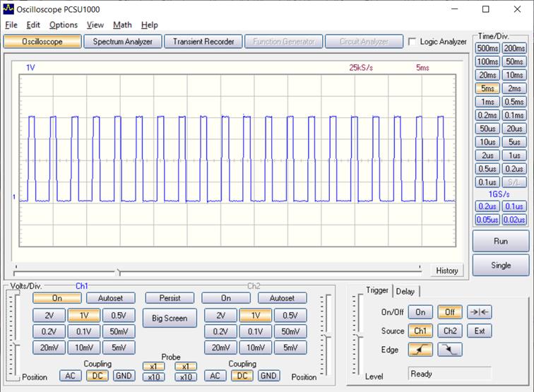Expand the Options menu
This screenshot has height=392, width=534.
tap(63, 25)
